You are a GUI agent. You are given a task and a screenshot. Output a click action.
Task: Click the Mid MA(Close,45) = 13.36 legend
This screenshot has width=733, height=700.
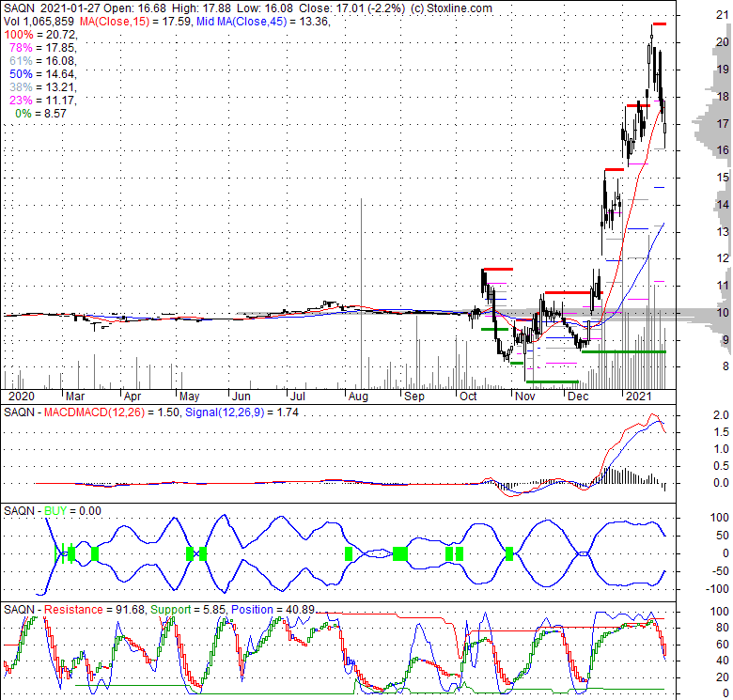tap(264, 22)
